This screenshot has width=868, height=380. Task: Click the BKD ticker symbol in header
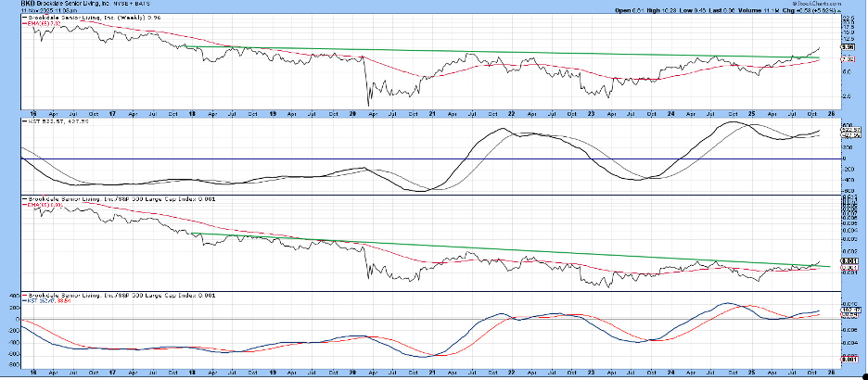point(13,4)
